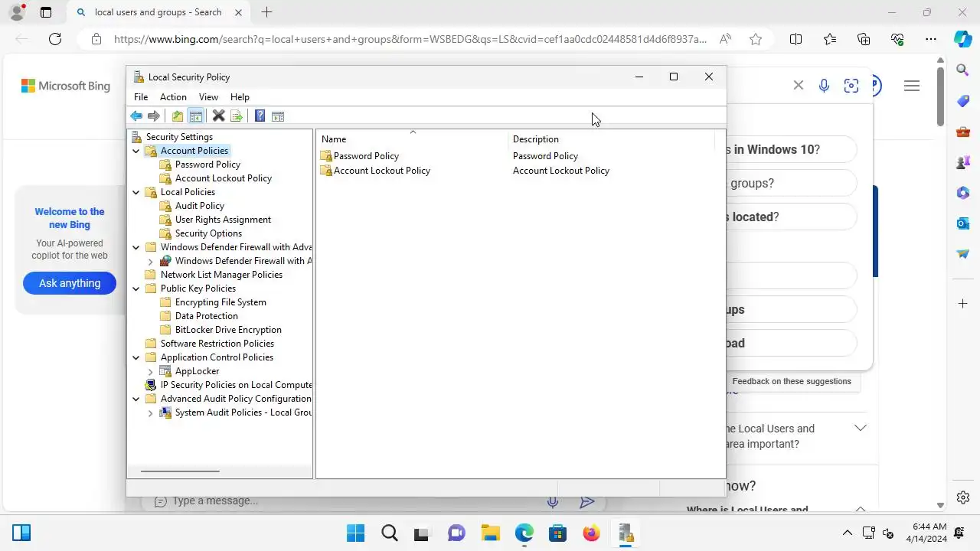Screen dimensions: 980x551
Task: Open File Explorer from the taskbar
Action: pos(490,533)
